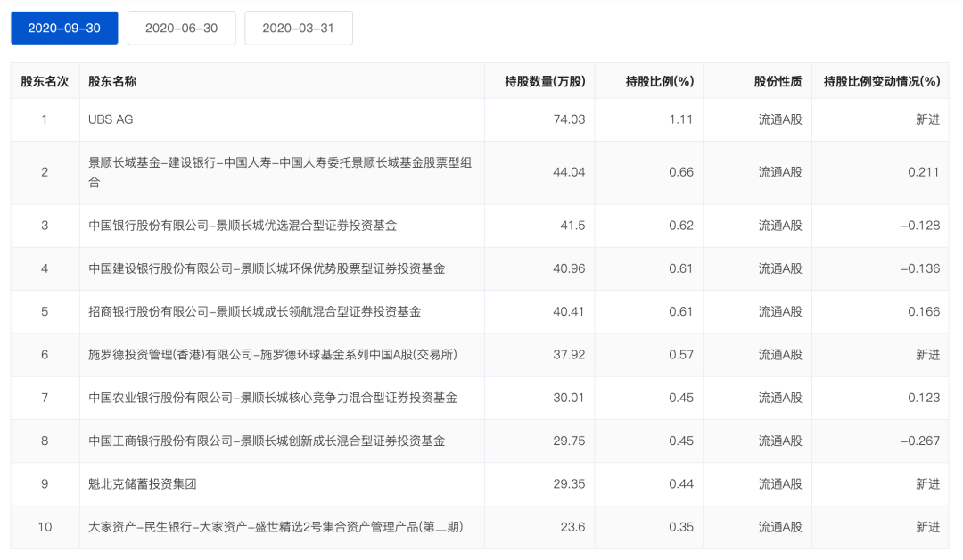Screen dimensions: 963x560
Task: Switch to the 2020-06-30 date tab
Action: pos(181,29)
